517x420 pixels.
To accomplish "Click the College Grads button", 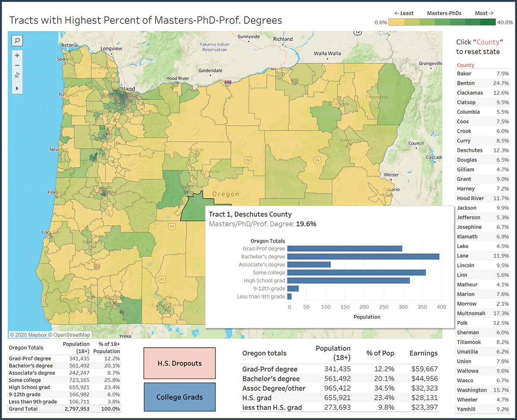I will (179, 397).
